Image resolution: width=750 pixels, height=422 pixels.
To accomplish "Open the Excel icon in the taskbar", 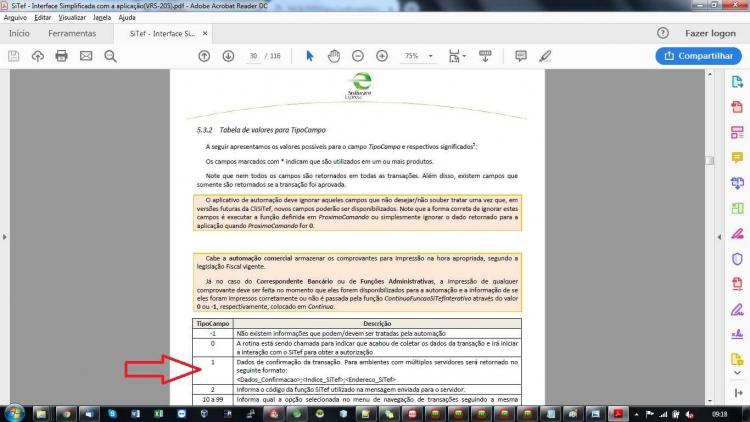I will 158,414.
